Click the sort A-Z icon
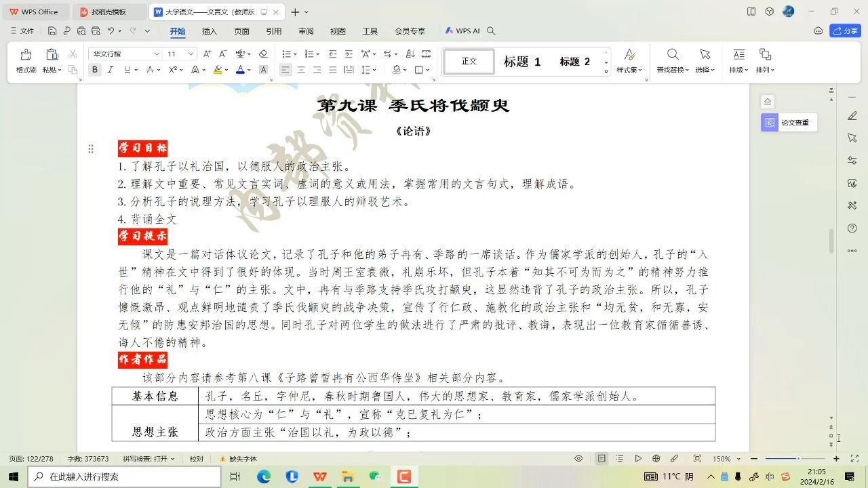This screenshot has height=488, width=868. [x=410, y=54]
